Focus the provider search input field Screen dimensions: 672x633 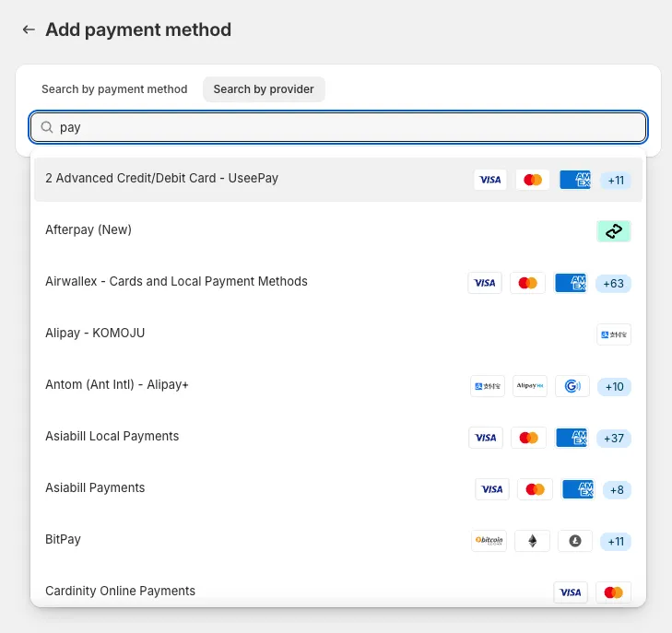coord(338,127)
